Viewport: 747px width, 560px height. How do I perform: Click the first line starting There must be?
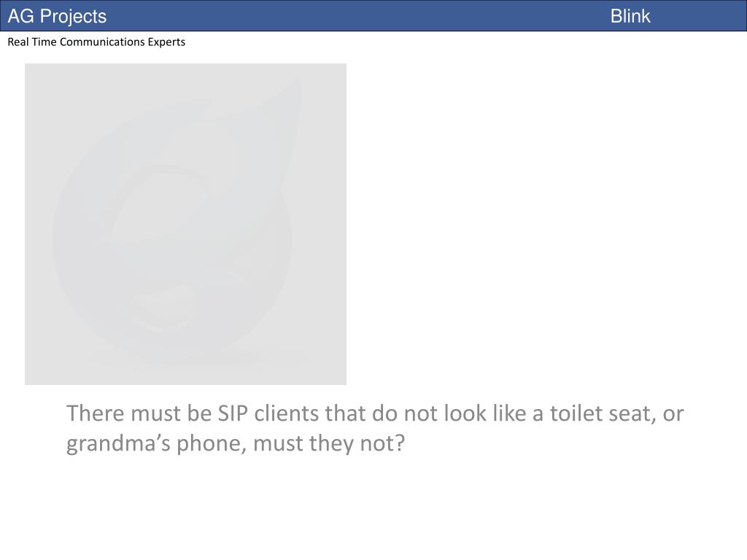(x=375, y=413)
